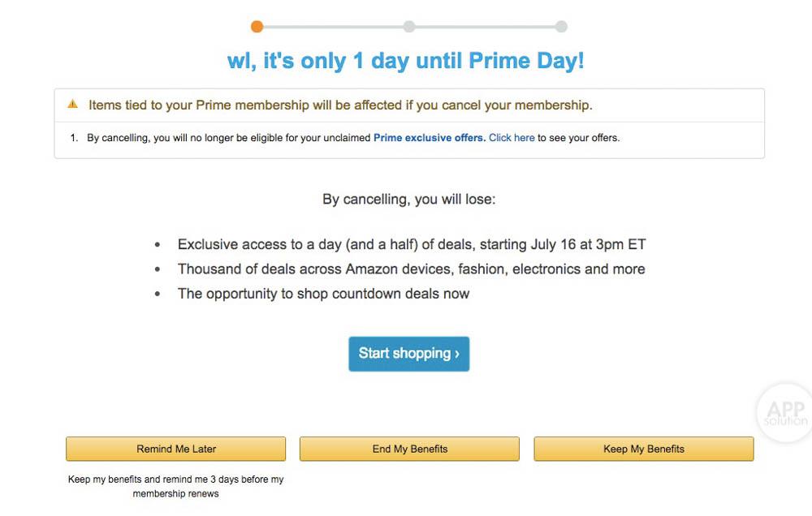Screen dimensions: 812x516
Task: Click progress line between second and third dots
Action: coord(486,27)
